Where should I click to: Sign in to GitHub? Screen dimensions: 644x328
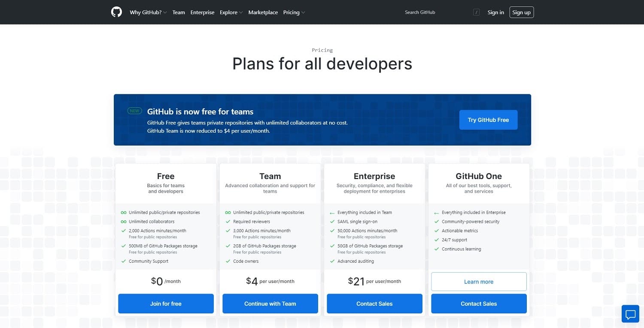[x=495, y=12]
